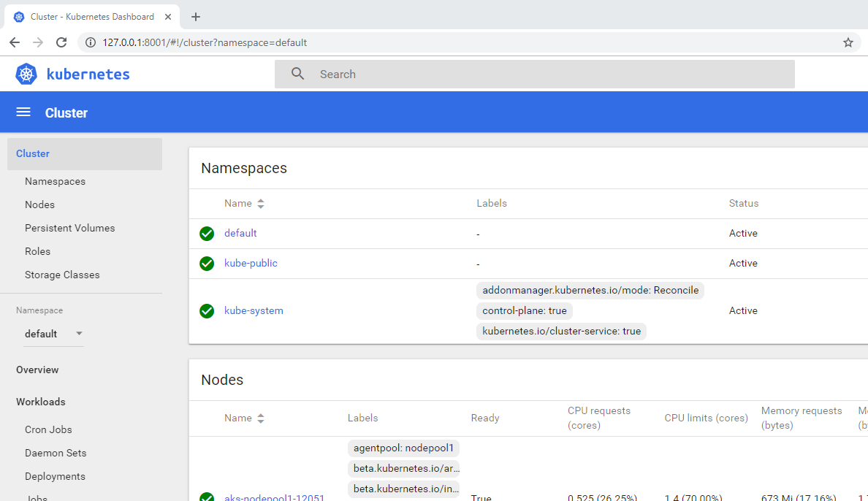Click the Namespaces card heading
This screenshot has height=501, width=868.
click(244, 168)
